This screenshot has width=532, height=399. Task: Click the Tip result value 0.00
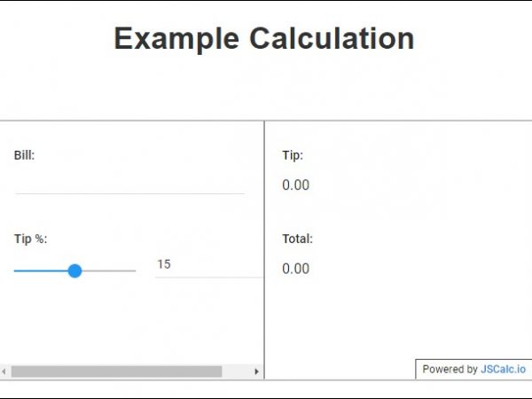(x=295, y=185)
